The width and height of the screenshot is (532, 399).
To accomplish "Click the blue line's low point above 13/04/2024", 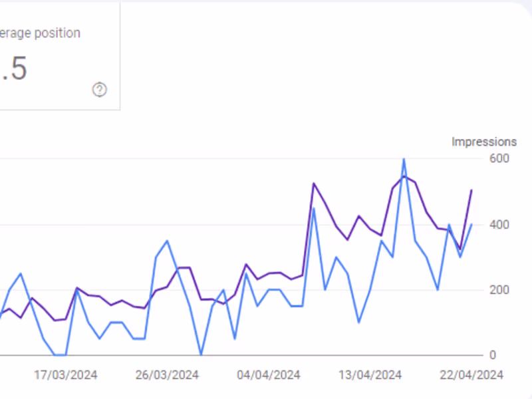I will click(358, 323).
